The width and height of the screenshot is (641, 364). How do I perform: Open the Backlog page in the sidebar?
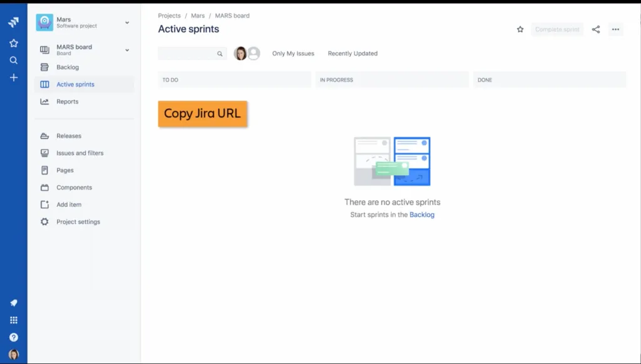(85, 67)
